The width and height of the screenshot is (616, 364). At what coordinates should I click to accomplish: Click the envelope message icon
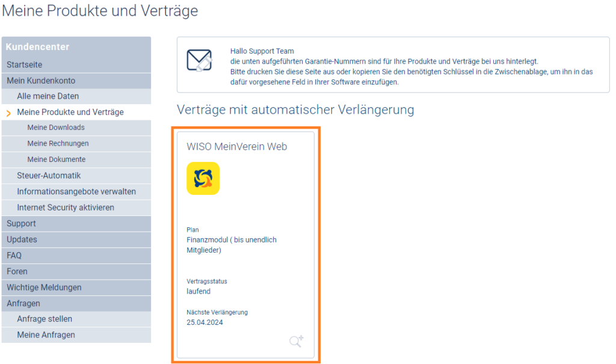coord(200,61)
